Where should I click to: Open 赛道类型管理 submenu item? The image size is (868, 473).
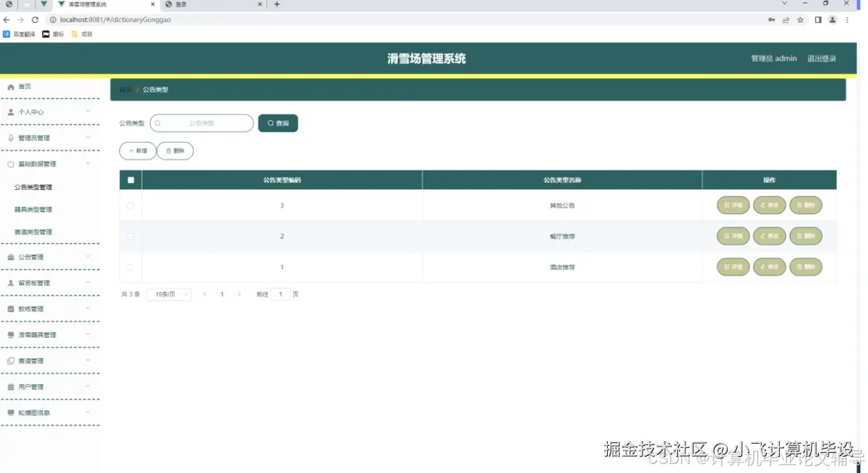(x=33, y=232)
